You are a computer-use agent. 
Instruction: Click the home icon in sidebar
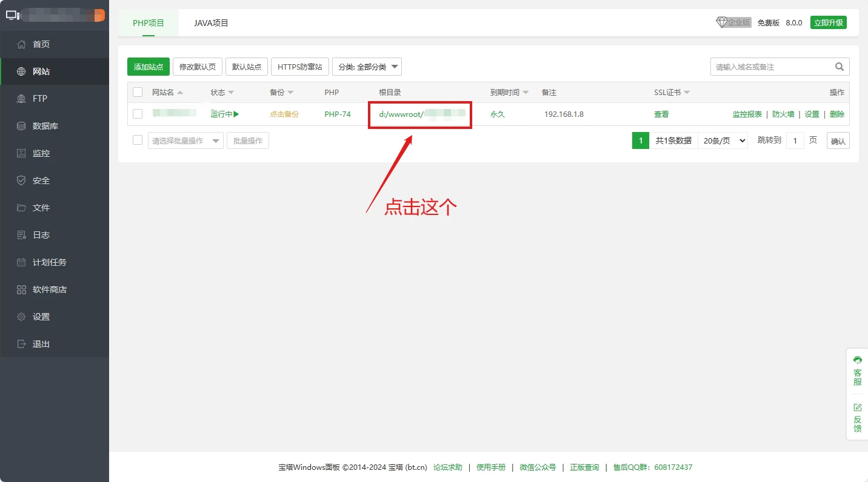22,44
